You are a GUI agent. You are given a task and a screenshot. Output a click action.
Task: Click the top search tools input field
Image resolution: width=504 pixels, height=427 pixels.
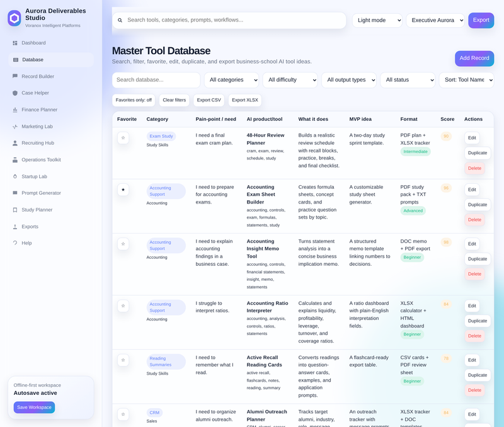(229, 20)
